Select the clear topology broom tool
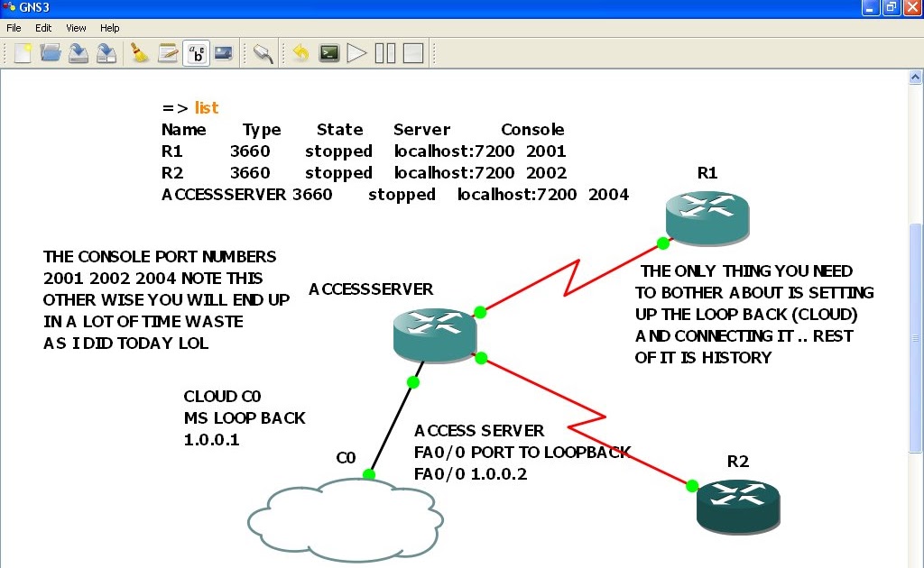This screenshot has width=924, height=568. pyautogui.click(x=138, y=52)
